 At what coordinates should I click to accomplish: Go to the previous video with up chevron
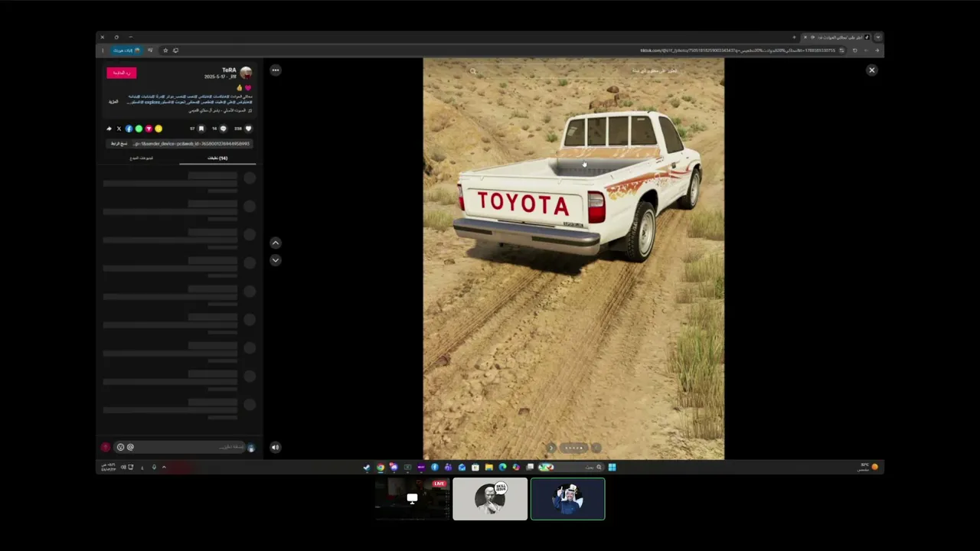276,243
